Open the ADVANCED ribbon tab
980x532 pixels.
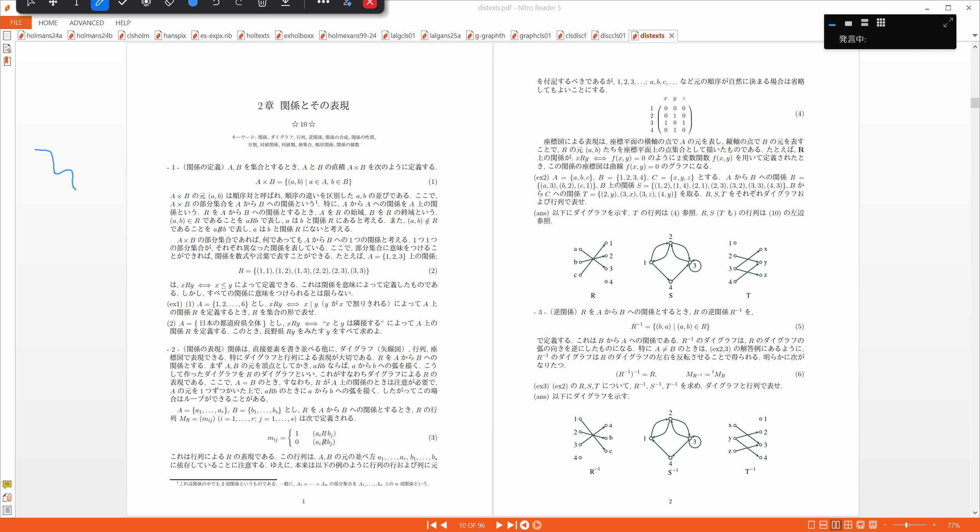87,23
